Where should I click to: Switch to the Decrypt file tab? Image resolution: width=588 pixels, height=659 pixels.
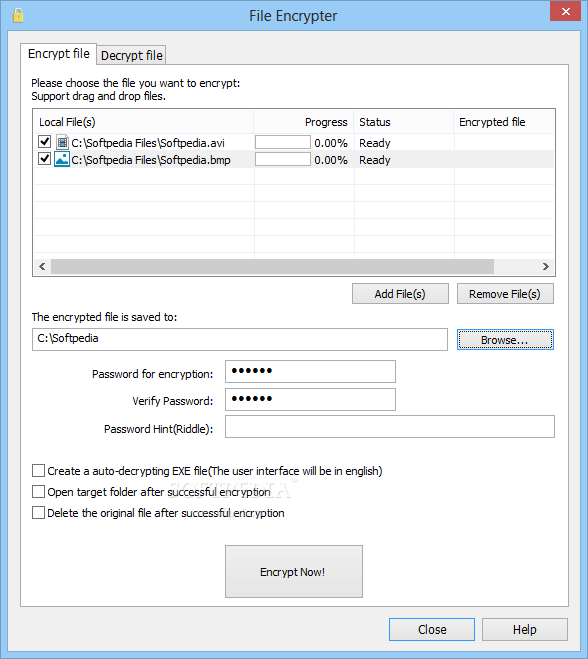132,55
